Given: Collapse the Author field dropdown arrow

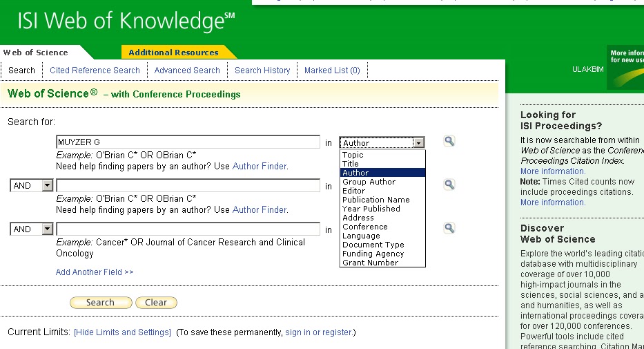Looking at the screenshot, I should click(418, 142).
